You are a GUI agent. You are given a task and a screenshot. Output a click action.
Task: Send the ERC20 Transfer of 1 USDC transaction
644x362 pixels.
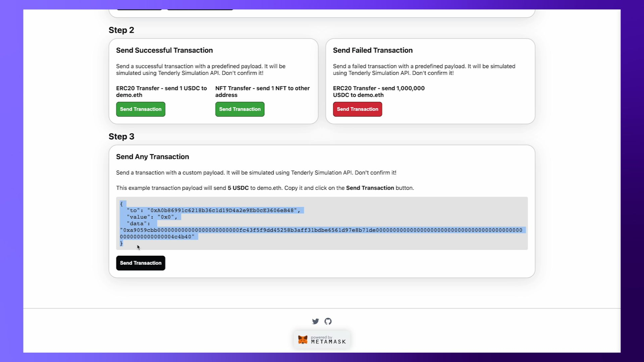pyautogui.click(x=141, y=109)
